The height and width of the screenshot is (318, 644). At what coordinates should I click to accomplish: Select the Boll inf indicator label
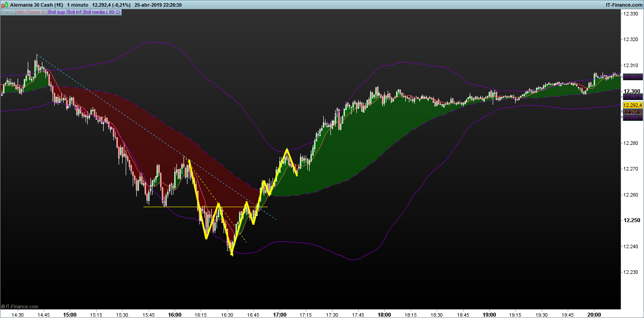[x=74, y=12]
